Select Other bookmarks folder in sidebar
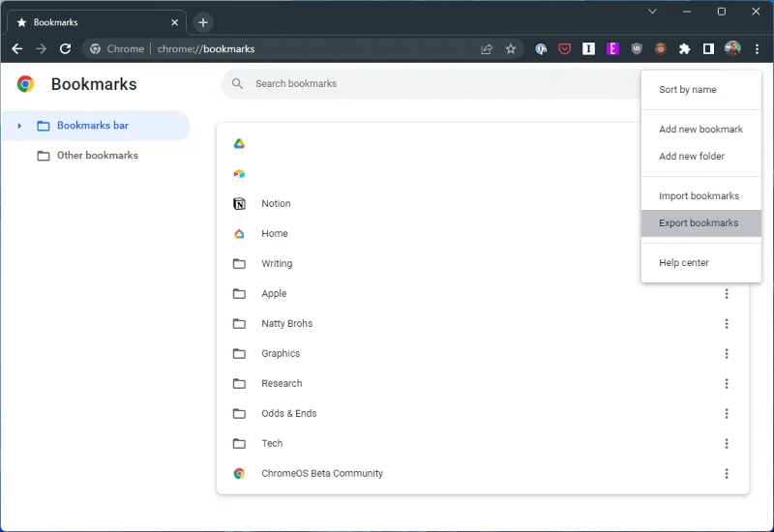Screen dimensions: 774x532 click(x=97, y=156)
